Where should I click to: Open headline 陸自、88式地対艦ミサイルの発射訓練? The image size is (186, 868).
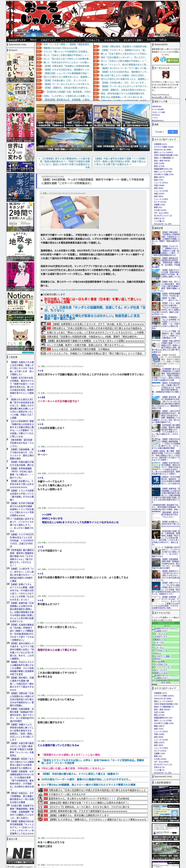(x=124, y=93)
